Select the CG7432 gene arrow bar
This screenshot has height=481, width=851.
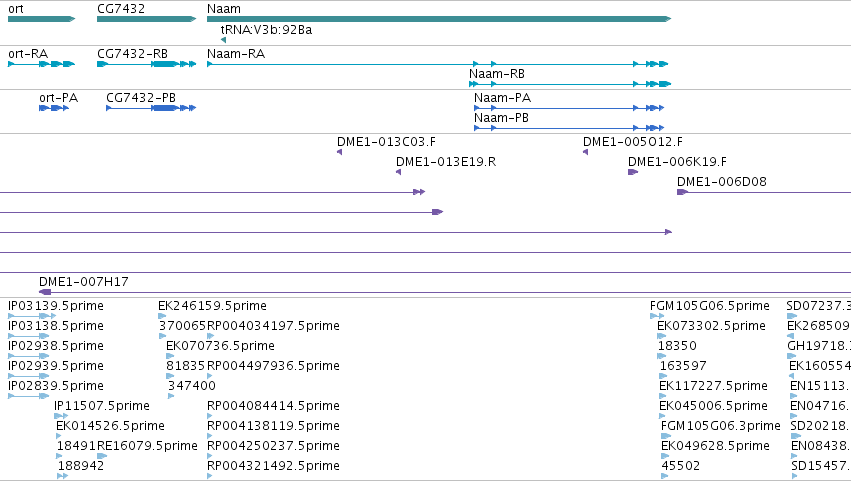[x=147, y=19]
